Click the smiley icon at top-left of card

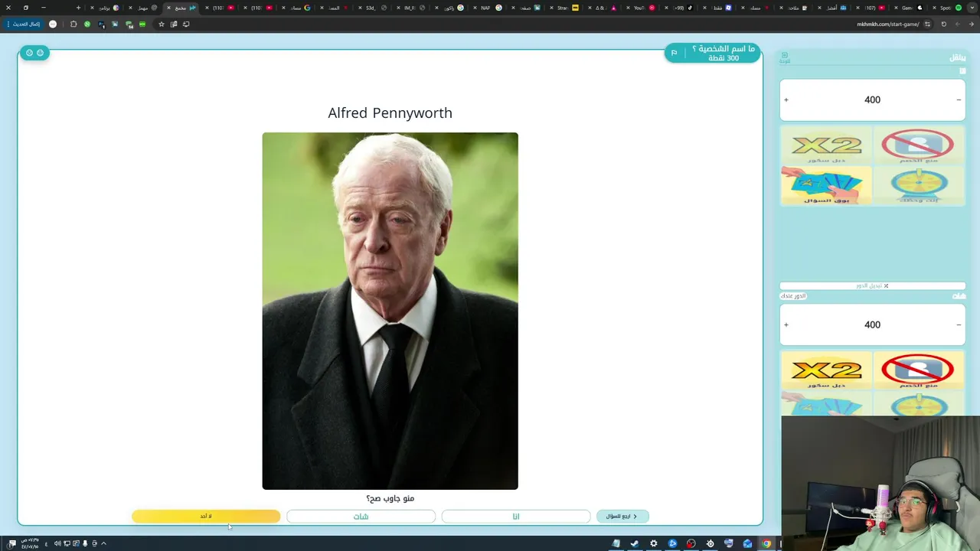click(x=40, y=53)
